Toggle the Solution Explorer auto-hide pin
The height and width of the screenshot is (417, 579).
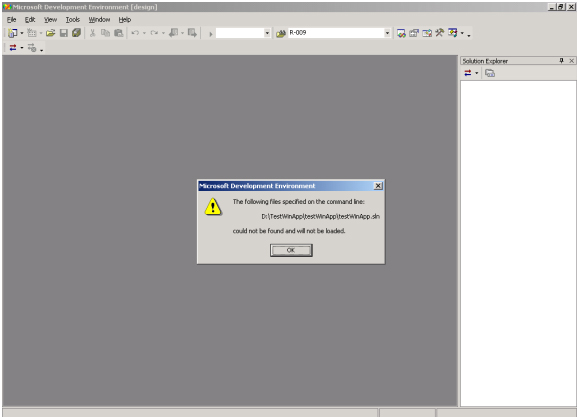[x=561, y=61]
